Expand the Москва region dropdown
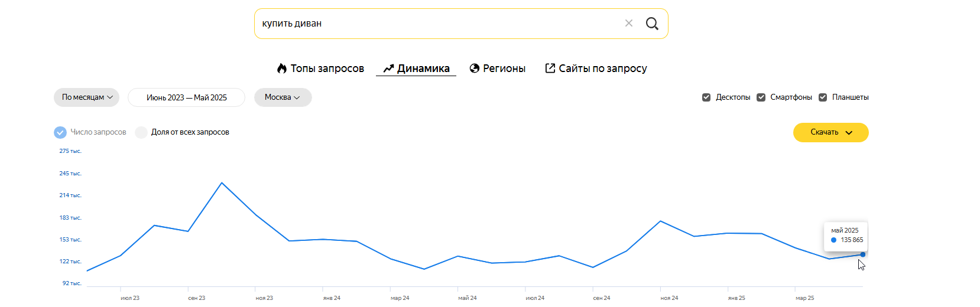 tap(283, 97)
